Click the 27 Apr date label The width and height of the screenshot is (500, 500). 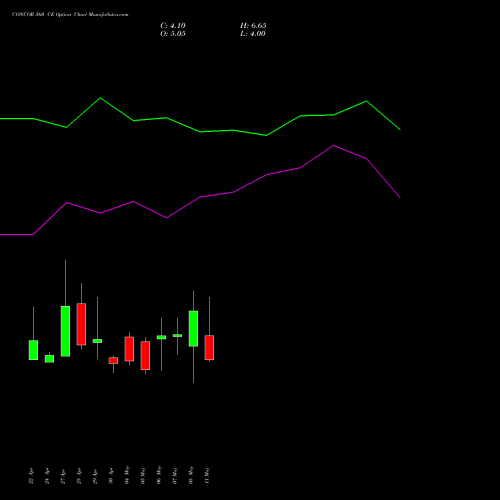coord(63,476)
